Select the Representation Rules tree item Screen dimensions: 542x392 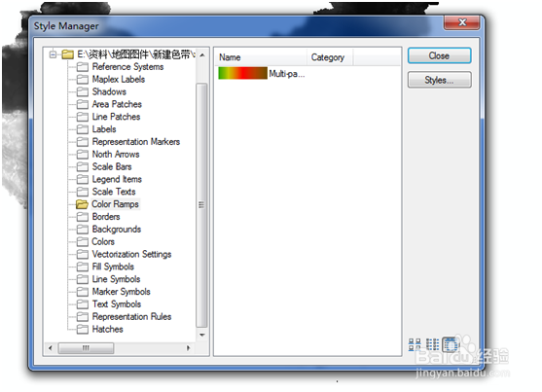click(x=131, y=317)
